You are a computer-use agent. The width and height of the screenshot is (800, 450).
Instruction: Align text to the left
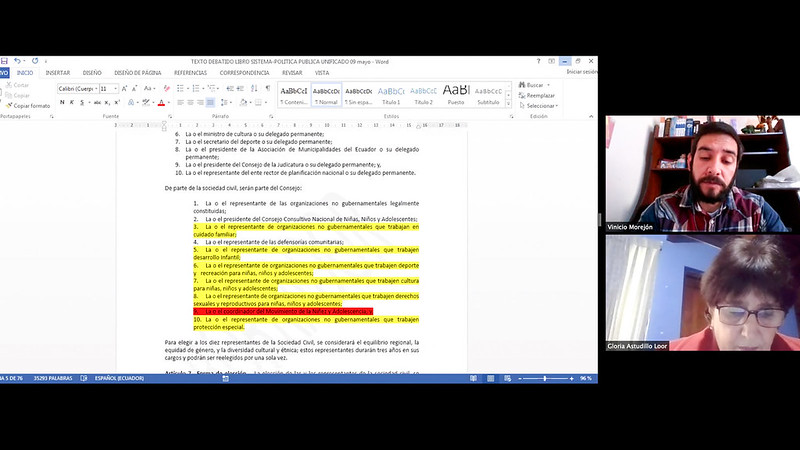pyautogui.click(x=180, y=103)
